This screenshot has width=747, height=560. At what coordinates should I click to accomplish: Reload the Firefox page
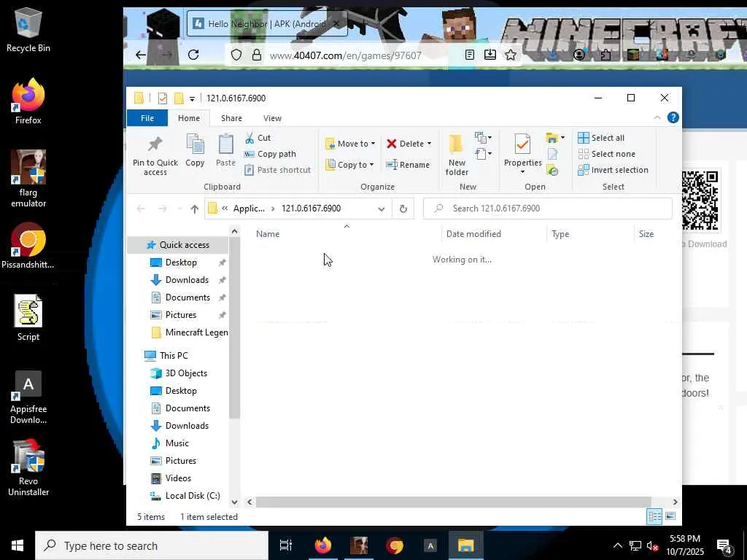click(193, 55)
